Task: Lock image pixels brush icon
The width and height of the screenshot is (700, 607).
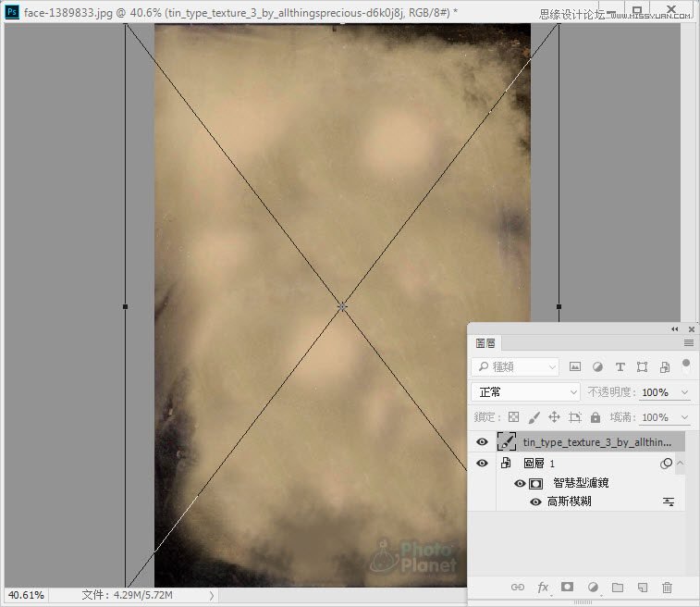Action: (x=534, y=417)
